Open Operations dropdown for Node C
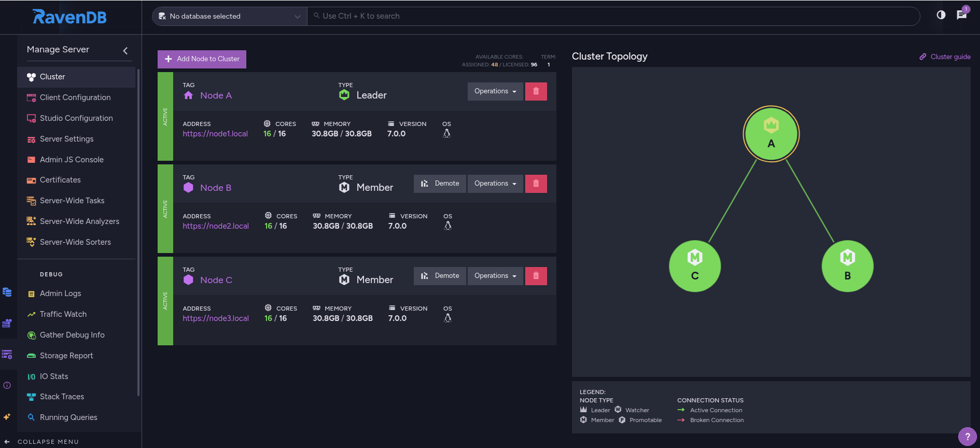Viewport: 980px width, 448px height. 495,276
